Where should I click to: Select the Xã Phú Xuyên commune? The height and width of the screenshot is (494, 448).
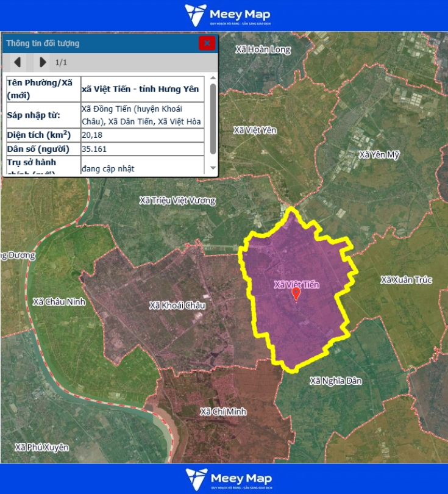click(42, 447)
